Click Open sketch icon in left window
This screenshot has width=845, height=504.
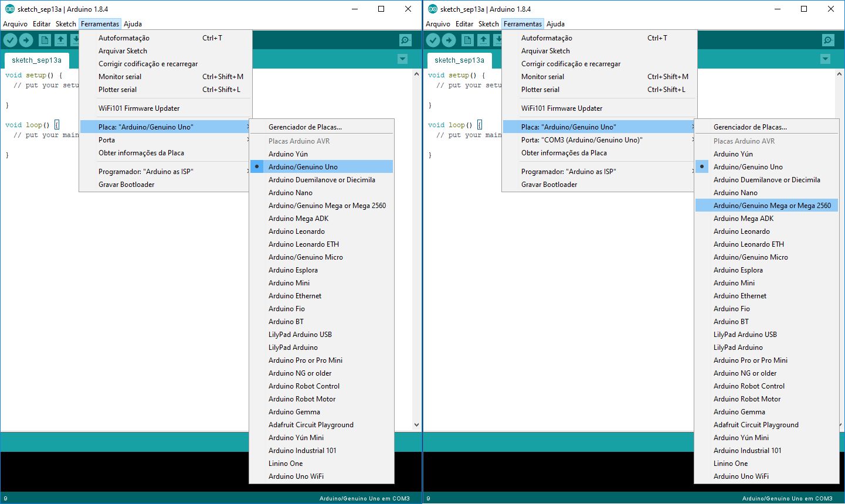coord(60,40)
